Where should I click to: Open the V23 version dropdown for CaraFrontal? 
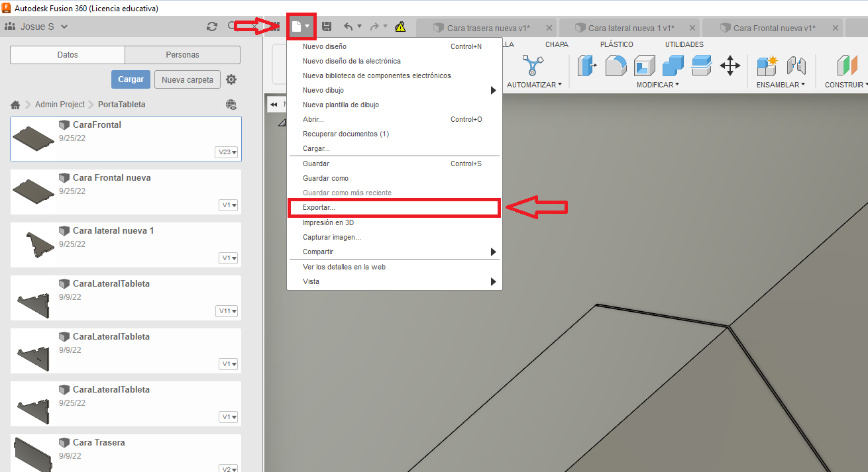tap(227, 152)
